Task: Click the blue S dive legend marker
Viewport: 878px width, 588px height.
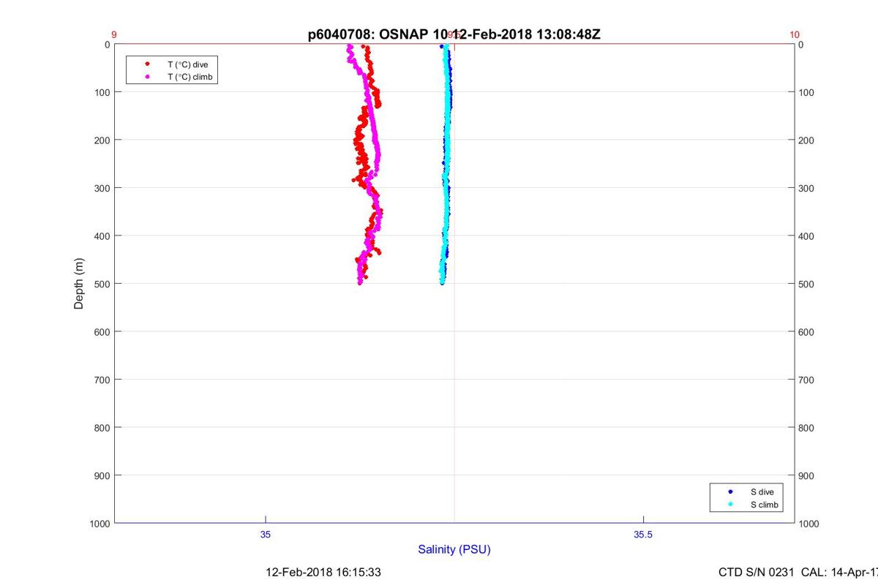Action: (x=730, y=492)
